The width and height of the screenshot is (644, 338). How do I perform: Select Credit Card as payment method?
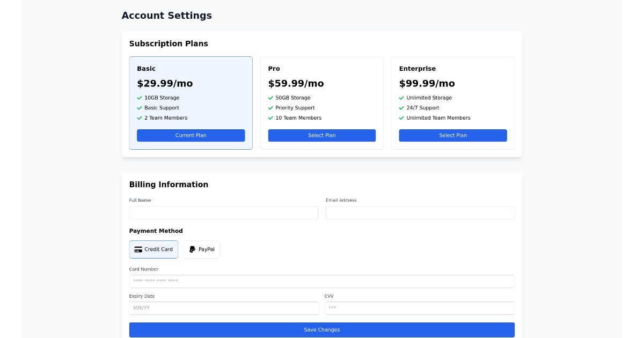[153, 249]
